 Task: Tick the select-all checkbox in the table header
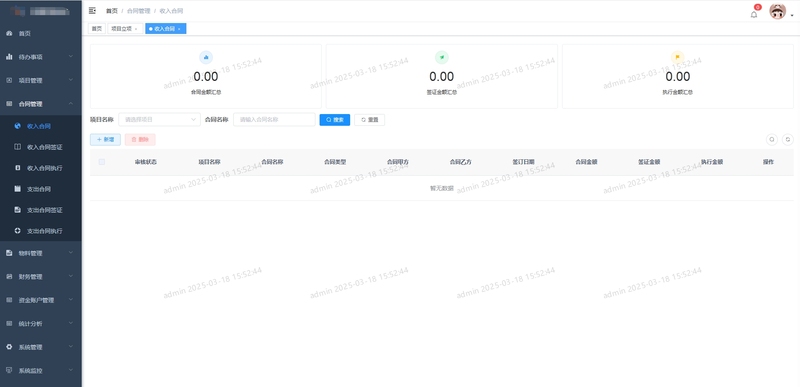(x=102, y=162)
